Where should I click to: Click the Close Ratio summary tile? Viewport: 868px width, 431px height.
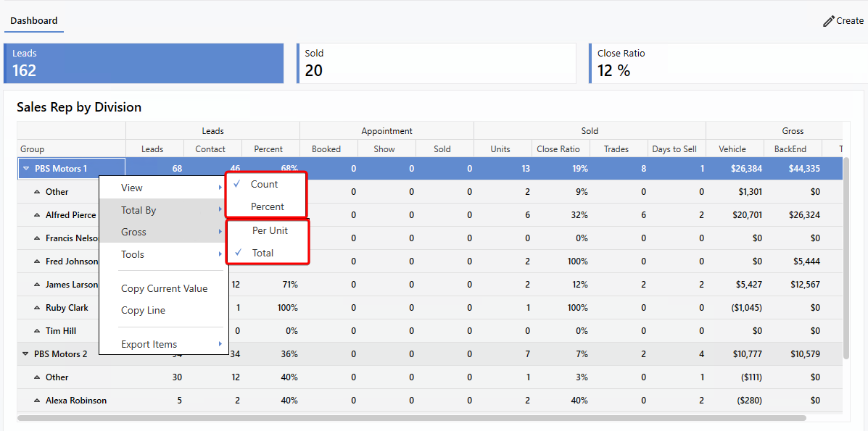(x=725, y=63)
